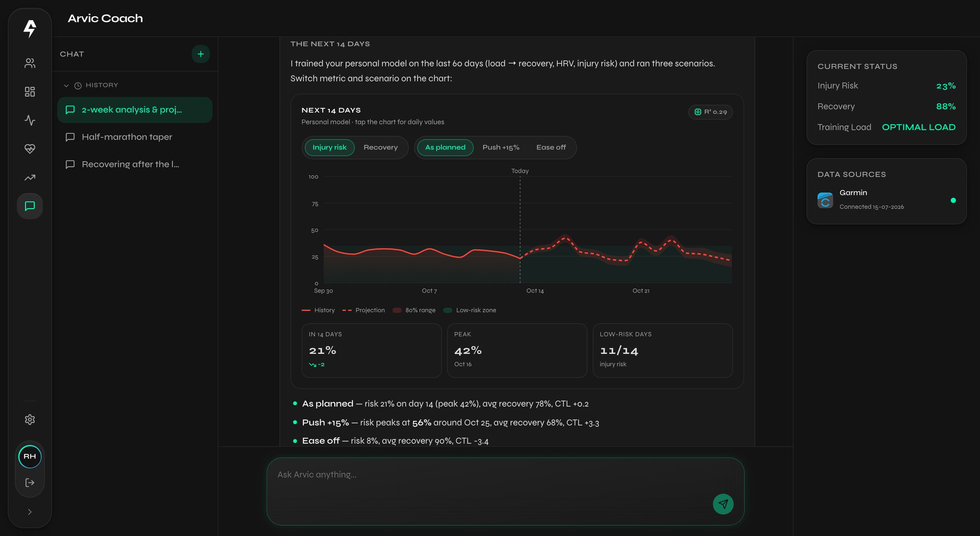The height and width of the screenshot is (536, 980).
Task: Select the chat bubble sidebar icon
Action: tap(30, 206)
